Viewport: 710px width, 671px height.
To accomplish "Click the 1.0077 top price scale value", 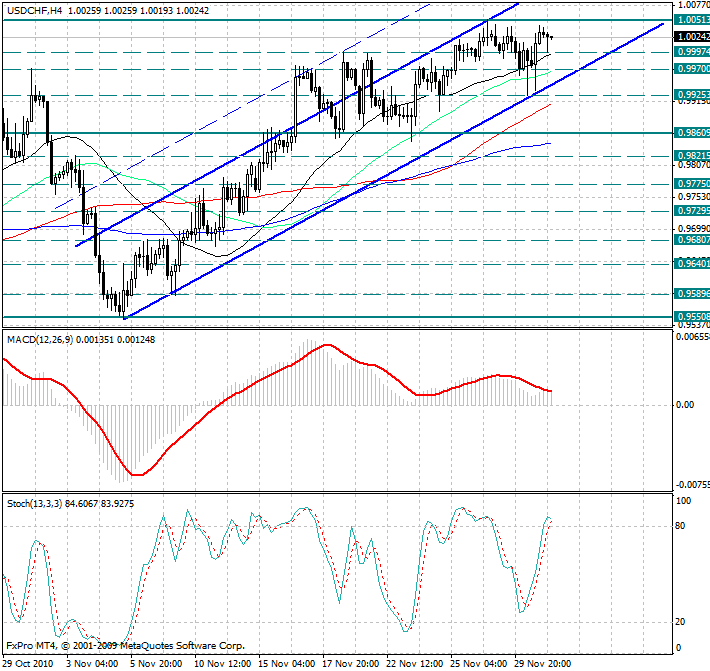I will [x=694, y=5].
